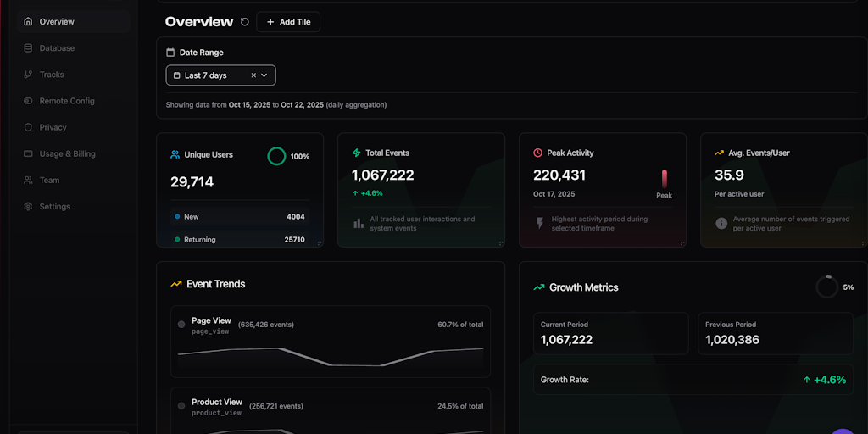Click the bar chart icon in Total Events tile
Image resolution: width=868 pixels, height=434 pixels.
[x=359, y=224]
